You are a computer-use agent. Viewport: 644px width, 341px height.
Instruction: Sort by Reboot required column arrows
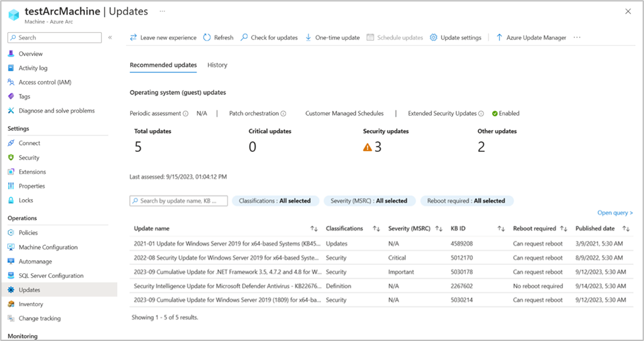click(x=564, y=229)
